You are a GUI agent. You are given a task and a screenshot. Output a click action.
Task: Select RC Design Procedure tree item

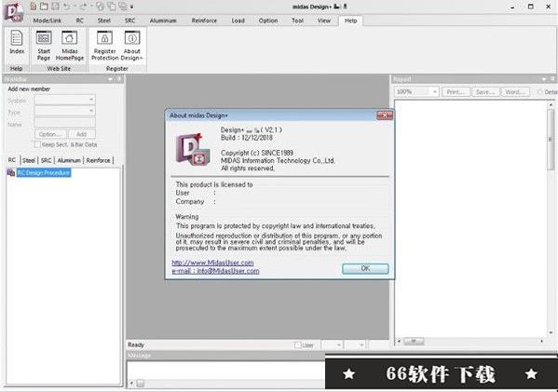(44, 173)
